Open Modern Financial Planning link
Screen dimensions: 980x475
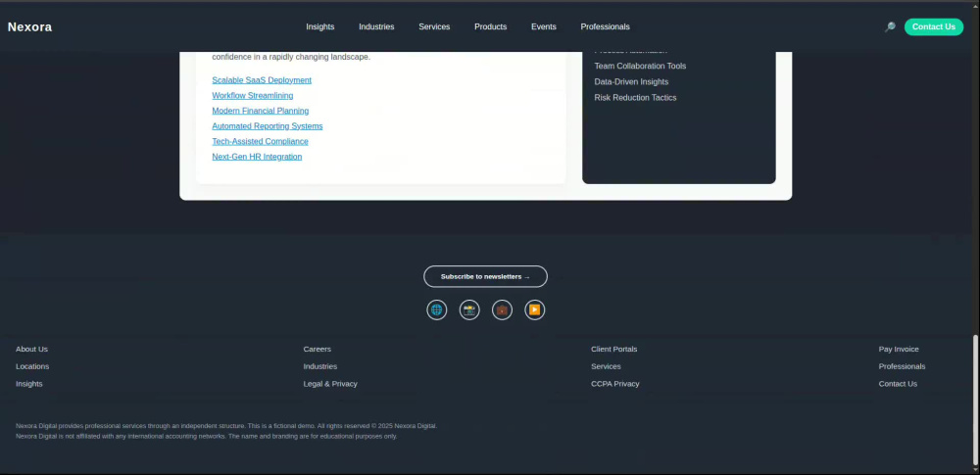[261, 111]
